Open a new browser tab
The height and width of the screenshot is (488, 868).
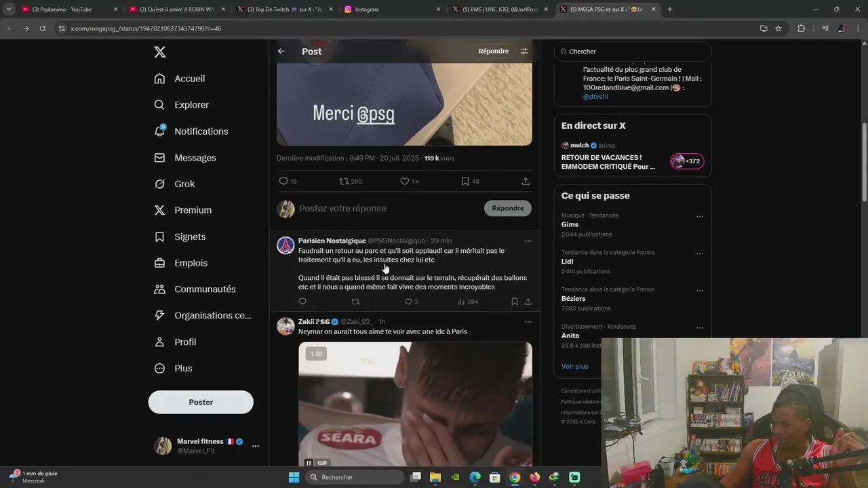670,9
